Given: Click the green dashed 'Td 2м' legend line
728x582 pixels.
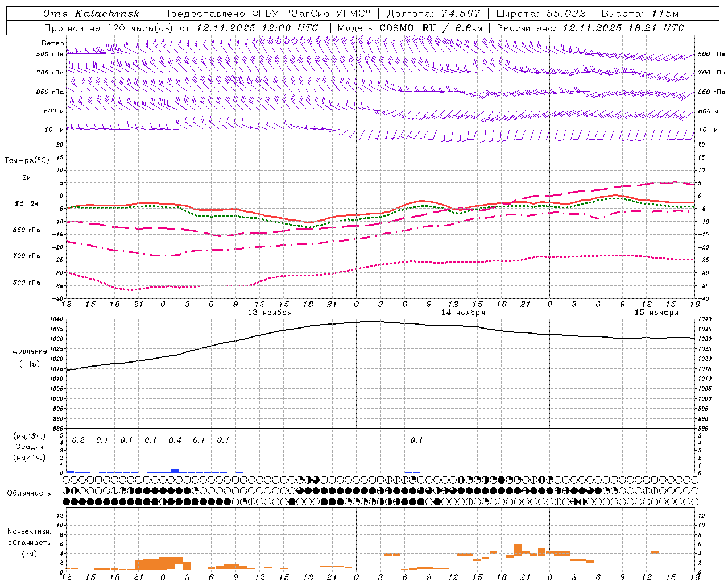Looking at the screenshot, I should click(25, 210).
